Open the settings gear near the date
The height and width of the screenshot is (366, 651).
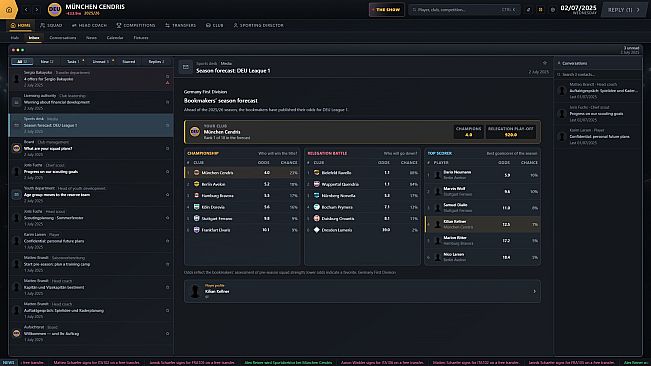(x=553, y=10)
